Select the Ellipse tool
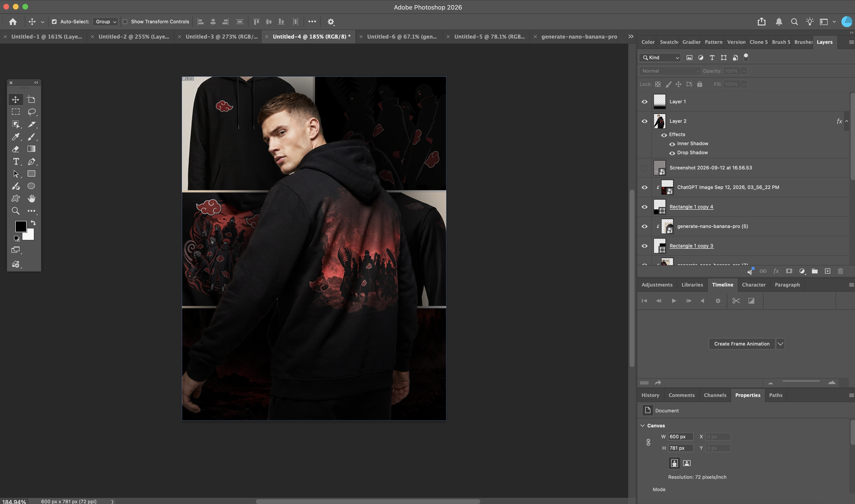 pos(32,186)
